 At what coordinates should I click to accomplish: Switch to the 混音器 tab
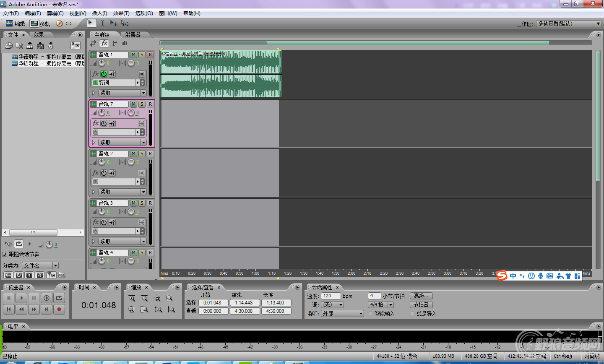(133, 34)
